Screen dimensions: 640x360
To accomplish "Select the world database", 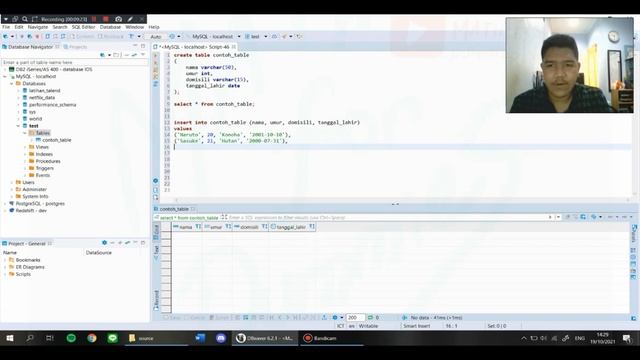I will (35, 119).
